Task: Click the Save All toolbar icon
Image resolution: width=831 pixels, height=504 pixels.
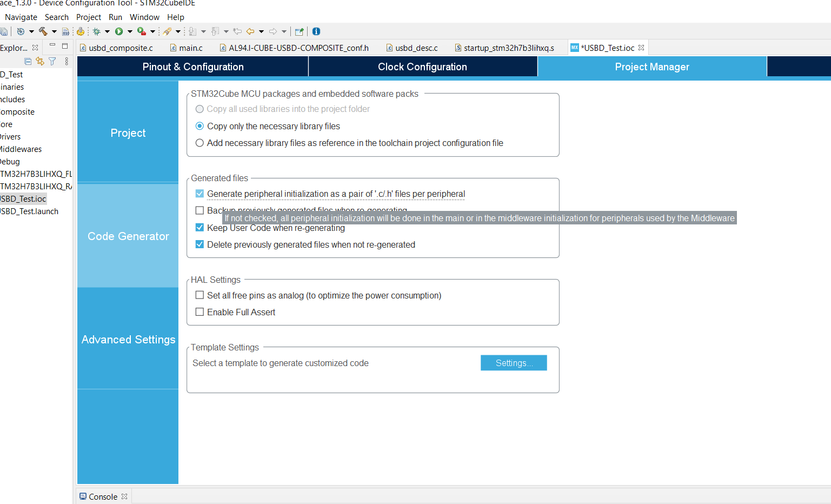Action: tap(4, 31)
